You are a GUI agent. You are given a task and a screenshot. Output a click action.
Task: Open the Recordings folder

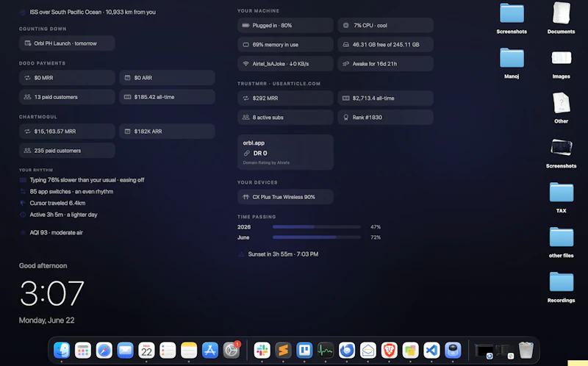(561, 287)
